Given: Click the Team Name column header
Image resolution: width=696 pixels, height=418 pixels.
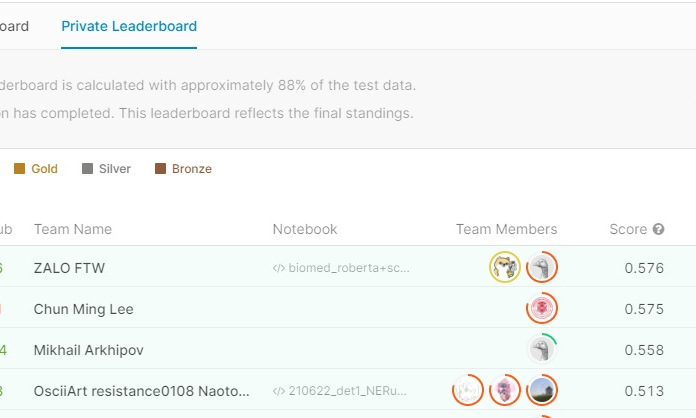Looking at the screenshot, I should (73, 229).
